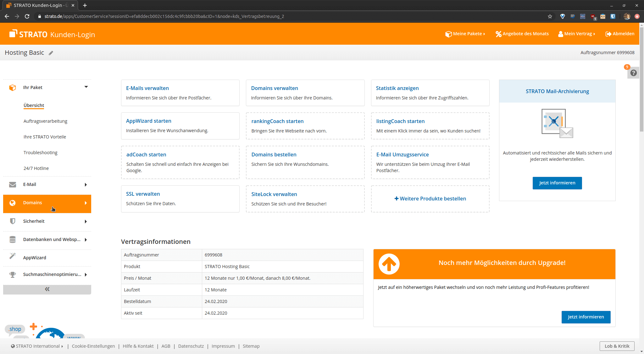The height and width of the screenshot is (354, 644).
Task: Expand the Domains menu arrow
Action: click(x=86, y=203)
